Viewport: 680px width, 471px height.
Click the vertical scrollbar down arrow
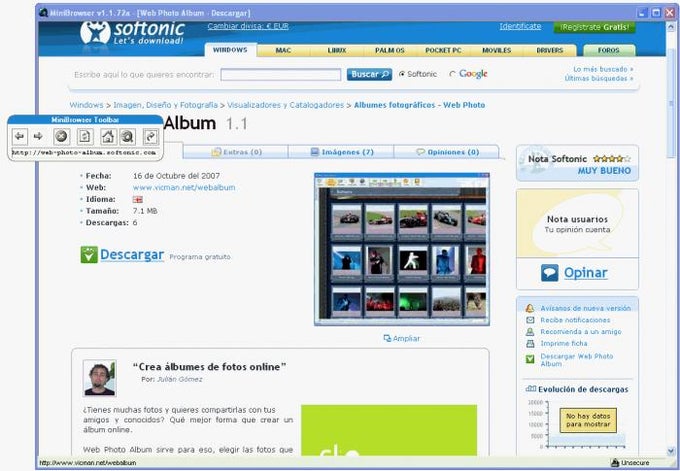pos(671,451)
